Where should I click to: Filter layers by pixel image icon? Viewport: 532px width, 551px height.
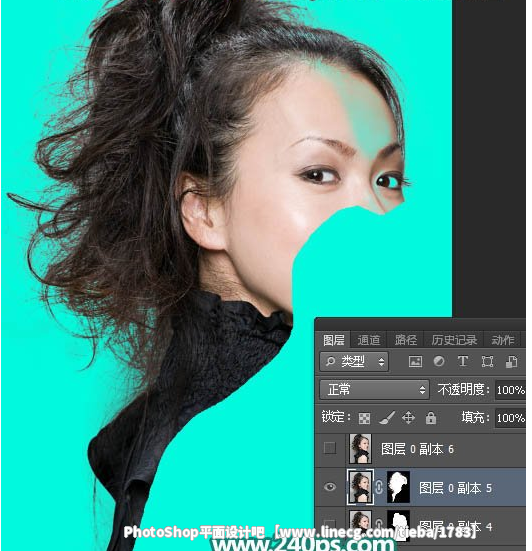click(415, 361)
